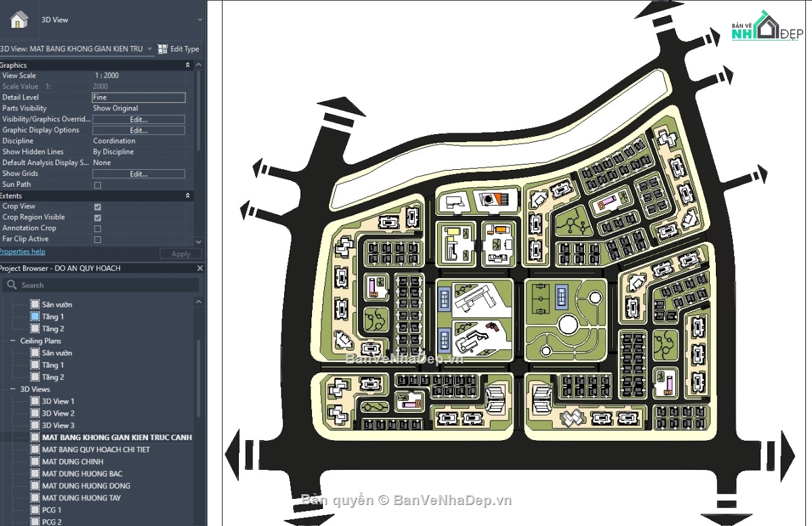
Task: Click the Properties panel scrollbar thumb
Action: (x=198, y=110)
